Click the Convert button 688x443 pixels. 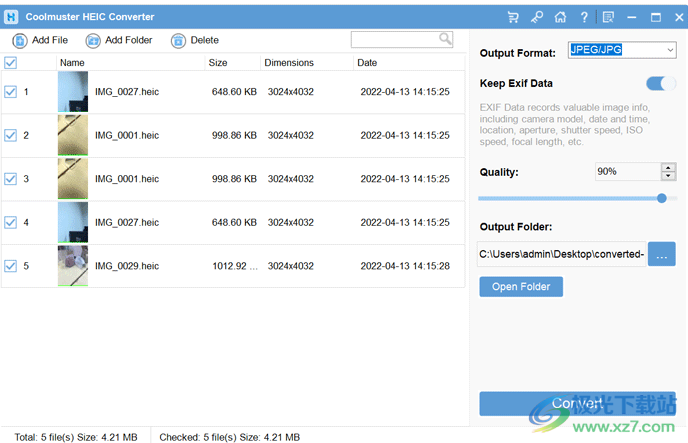(577, 404)
